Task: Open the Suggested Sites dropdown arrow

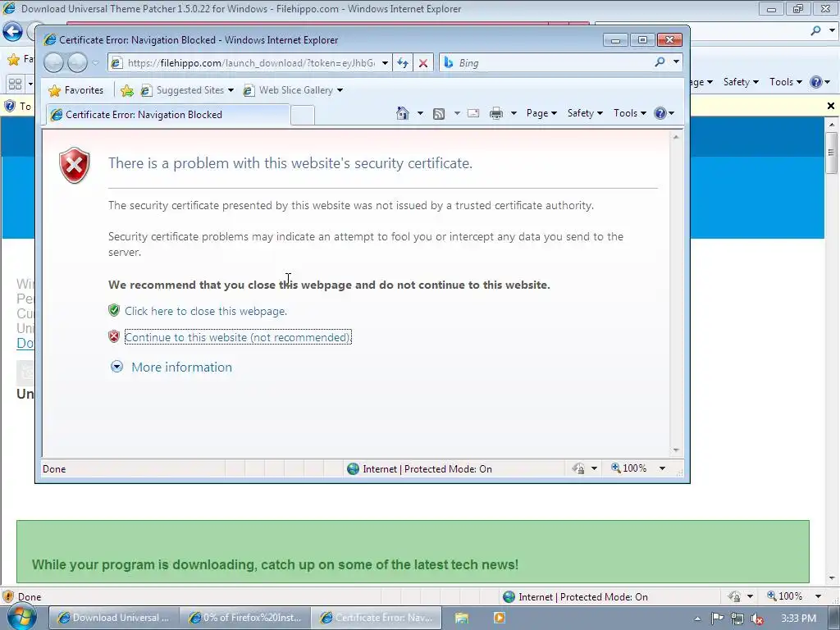Action: [231, 90]
